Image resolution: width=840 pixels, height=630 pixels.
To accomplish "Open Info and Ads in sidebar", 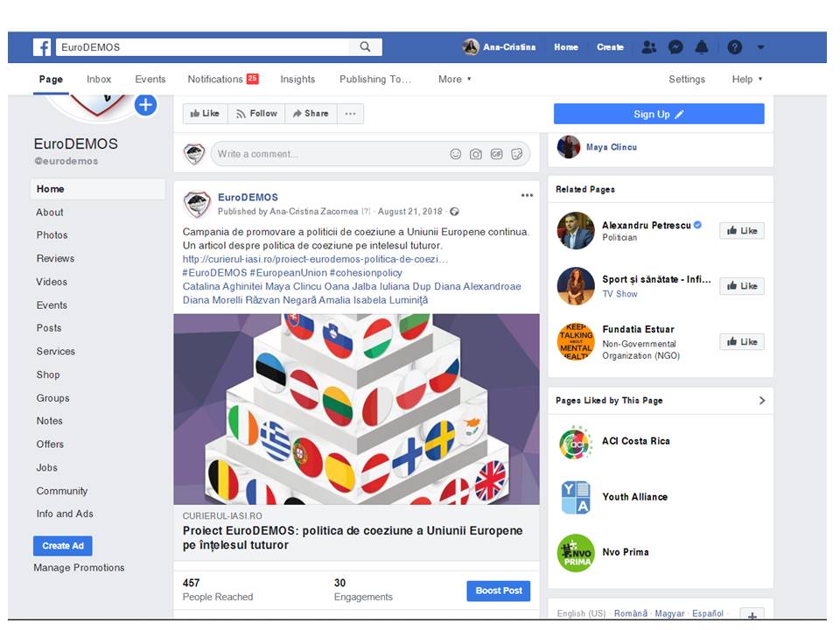I will 65,514.
